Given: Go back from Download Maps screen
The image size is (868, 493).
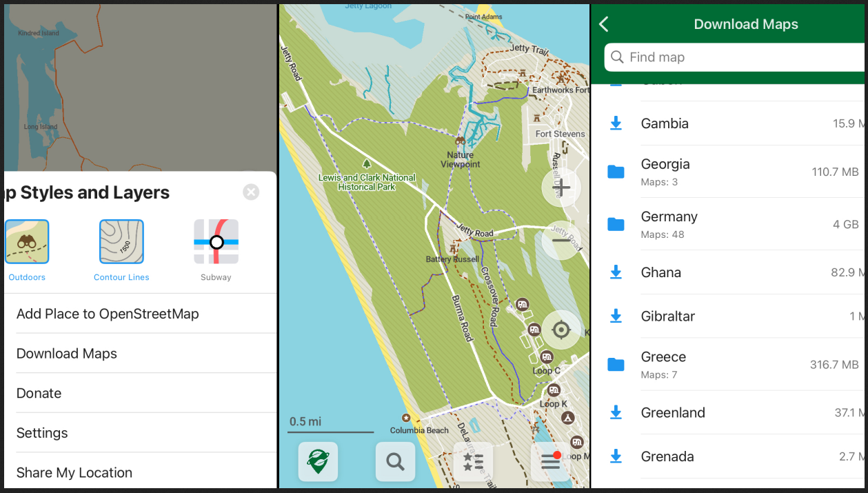Looking at the screenshot, I should pos(604,24).
